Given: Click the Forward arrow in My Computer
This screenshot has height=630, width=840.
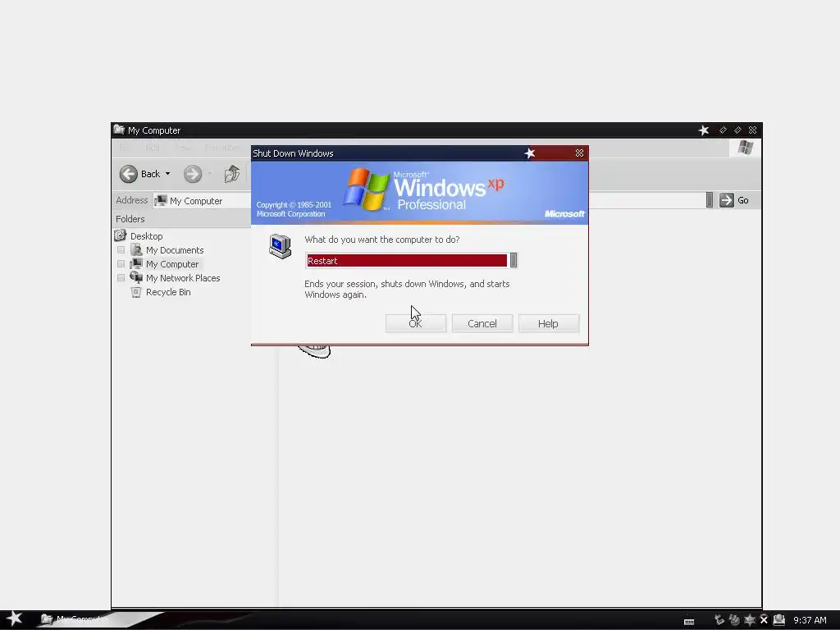Looking at the screenshot, I should click(193, 174).
